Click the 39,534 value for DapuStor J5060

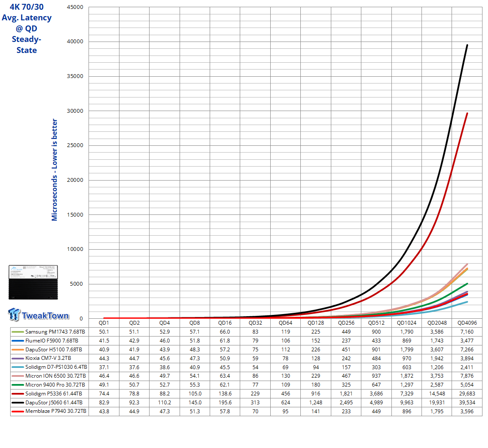pyautogui.click(x=467, y=403)
